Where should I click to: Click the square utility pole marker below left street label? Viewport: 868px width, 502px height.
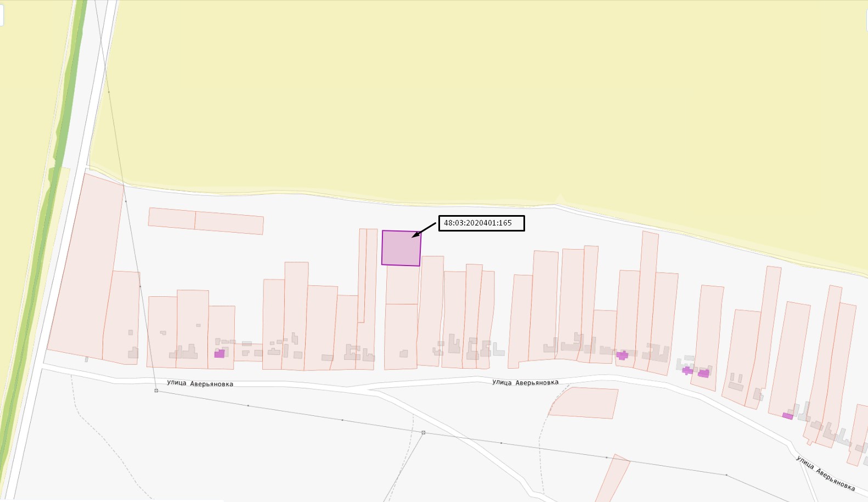pyautogui.click(x=156, y=391)
